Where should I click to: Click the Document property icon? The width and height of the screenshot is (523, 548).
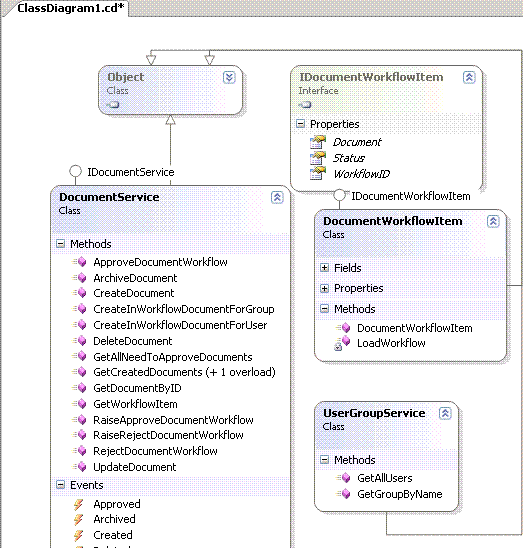317,142
